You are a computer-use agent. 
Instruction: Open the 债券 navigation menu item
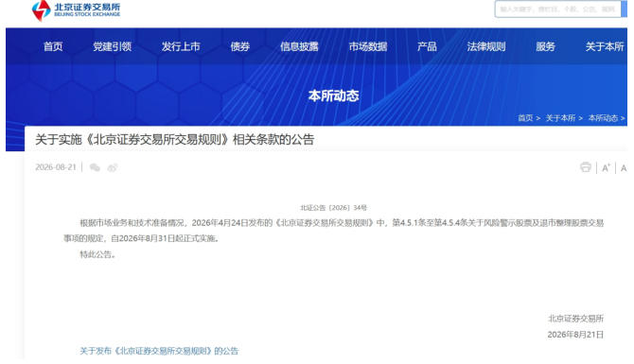[x=240, y=47]
